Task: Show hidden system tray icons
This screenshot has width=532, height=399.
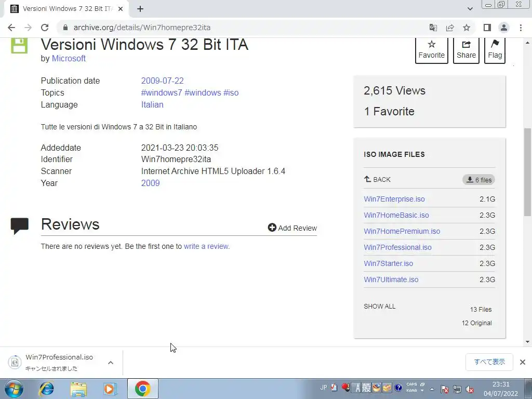Action: [432, 389]
